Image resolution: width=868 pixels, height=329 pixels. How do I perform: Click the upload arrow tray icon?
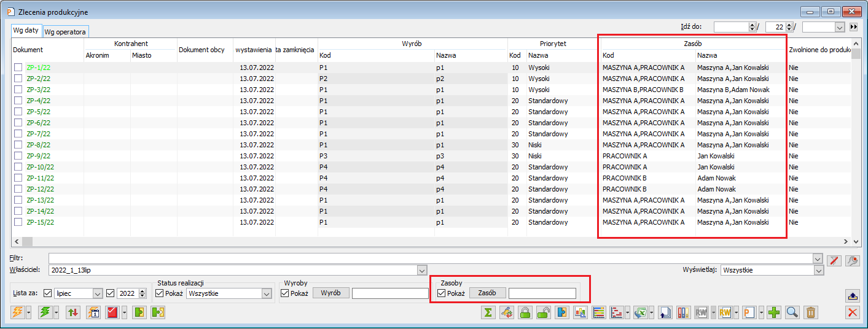852,295
